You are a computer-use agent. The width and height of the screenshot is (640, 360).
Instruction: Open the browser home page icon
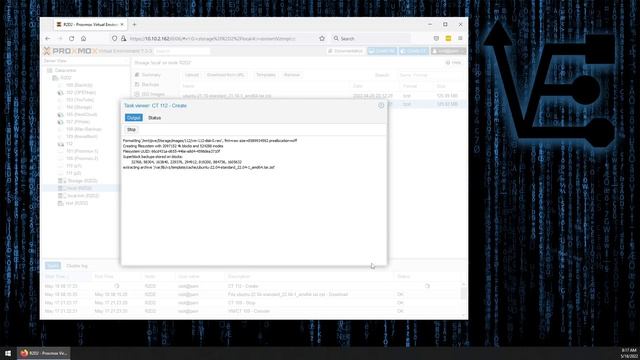click(x=83, y=38)
